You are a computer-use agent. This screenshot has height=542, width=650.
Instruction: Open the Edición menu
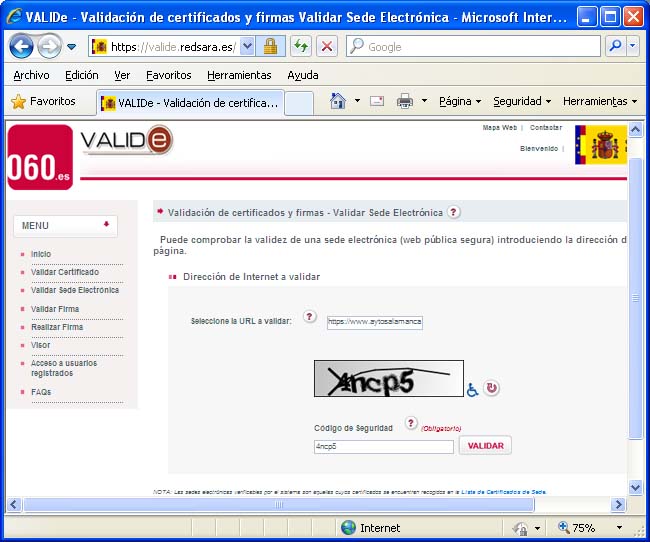[82, 75]
